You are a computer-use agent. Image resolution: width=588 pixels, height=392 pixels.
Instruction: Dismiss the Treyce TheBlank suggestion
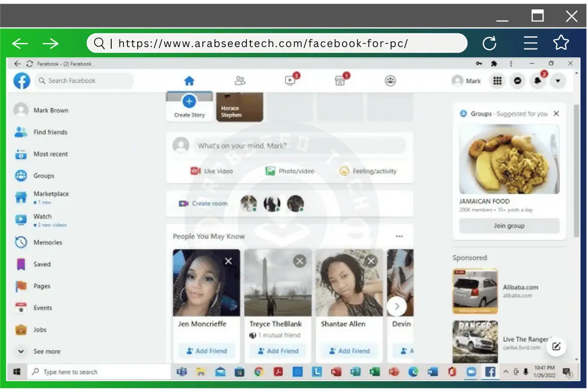pyautogui.click(x=299, y=261)
